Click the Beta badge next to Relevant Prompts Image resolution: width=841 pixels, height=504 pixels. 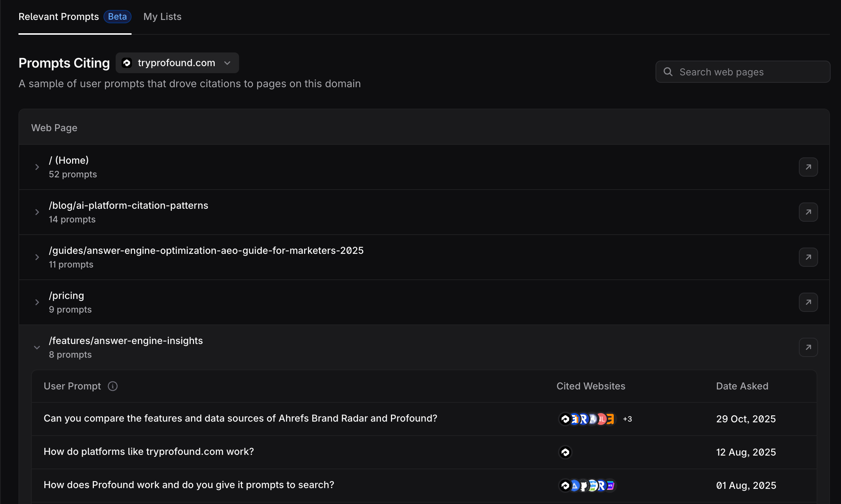point(117,17)
